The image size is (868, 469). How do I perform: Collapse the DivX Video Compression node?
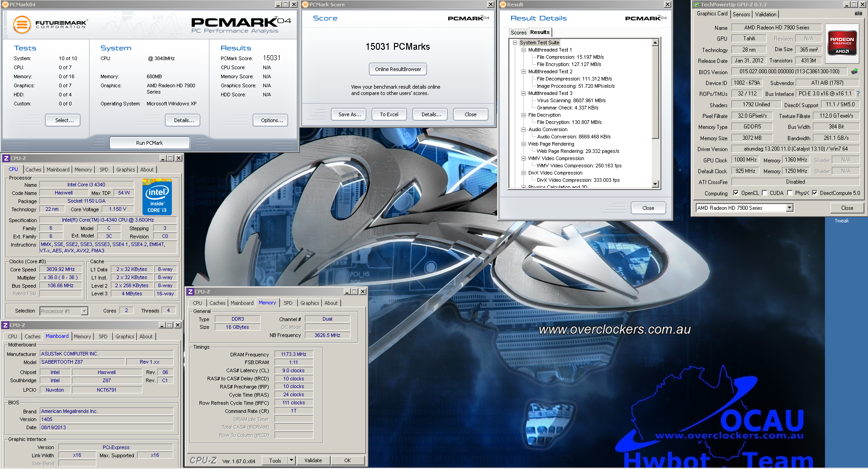pos(523,173)
